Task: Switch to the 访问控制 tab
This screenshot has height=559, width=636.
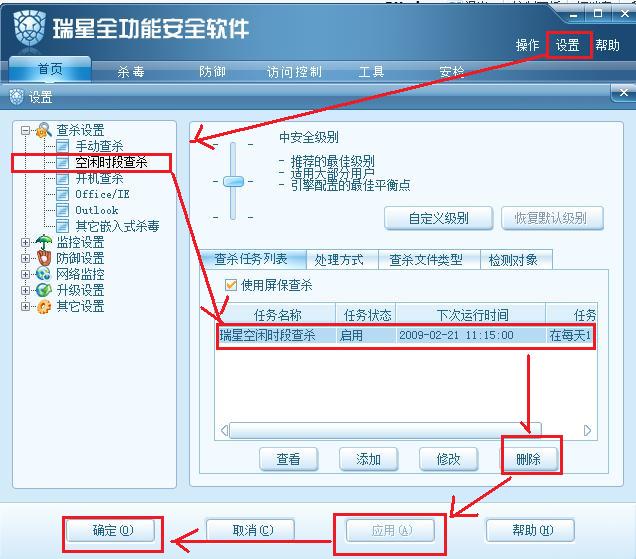Action: click(x=294, y=72)
